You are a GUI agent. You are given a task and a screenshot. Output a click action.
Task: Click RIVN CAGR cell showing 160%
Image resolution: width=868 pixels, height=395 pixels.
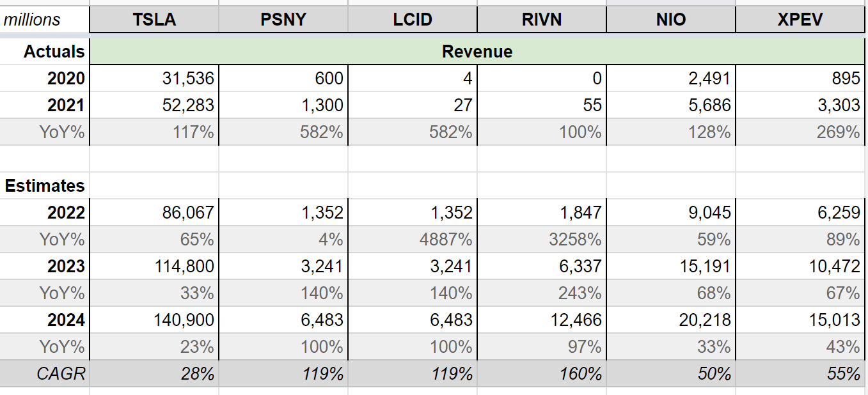pos(542,373)
